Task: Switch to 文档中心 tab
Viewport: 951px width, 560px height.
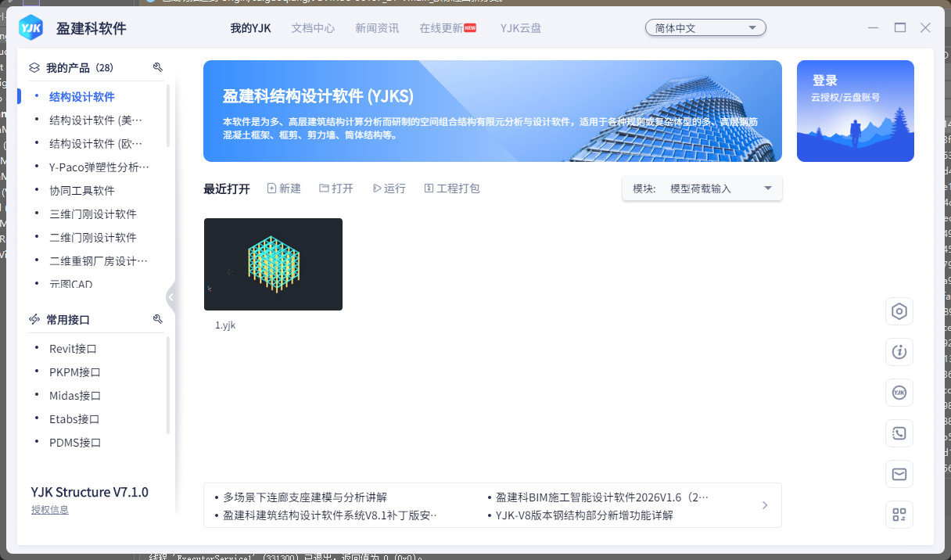Action: (313, 28)
